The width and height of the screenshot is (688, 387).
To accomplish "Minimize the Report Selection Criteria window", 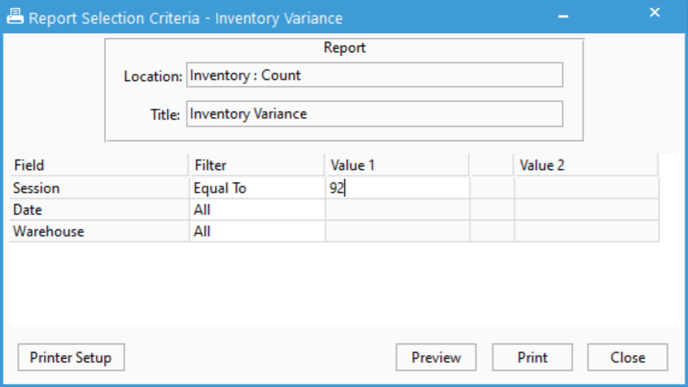I will 563,17.
